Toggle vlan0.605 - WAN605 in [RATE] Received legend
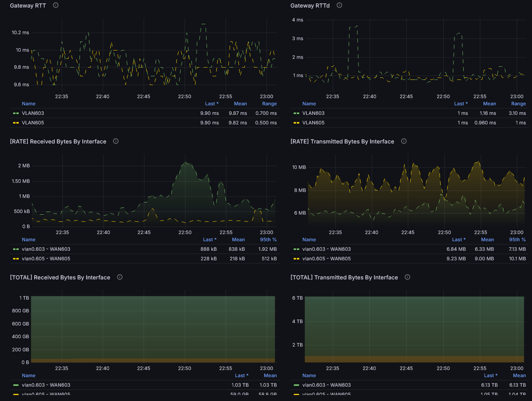This screenshot has height=401, width=532. [46, 259]
